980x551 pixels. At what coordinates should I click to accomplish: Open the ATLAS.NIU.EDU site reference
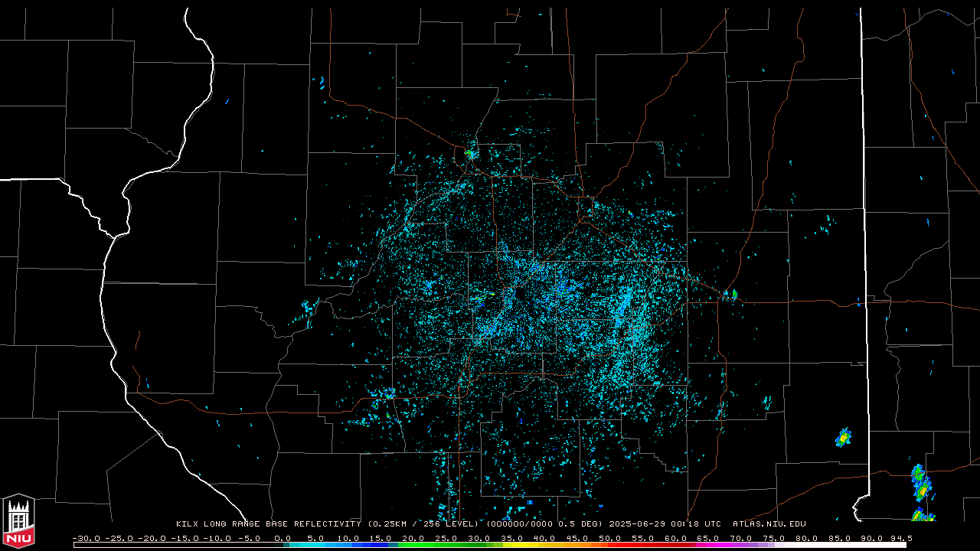pos(769,524)
